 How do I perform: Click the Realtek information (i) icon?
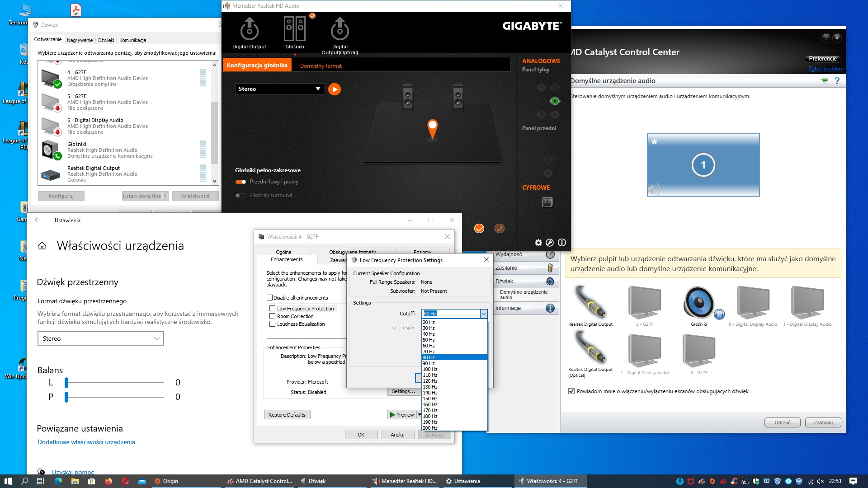tap(561, 243)
